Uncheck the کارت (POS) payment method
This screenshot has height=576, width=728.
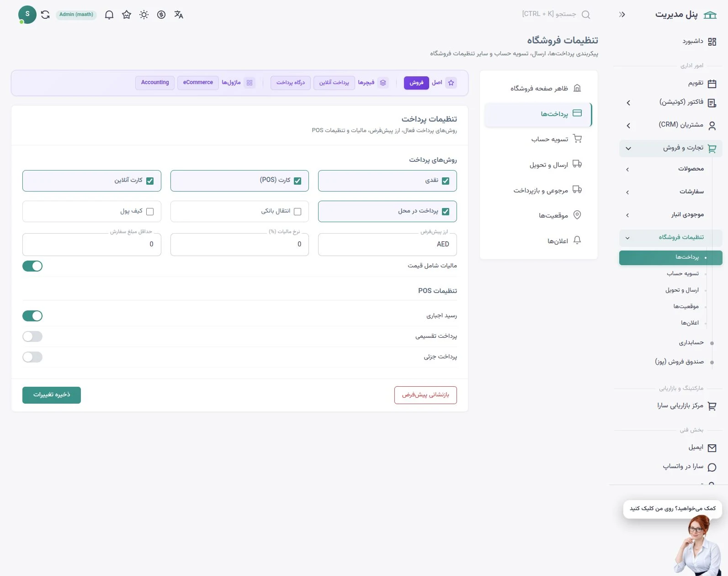tap(298, 181)
